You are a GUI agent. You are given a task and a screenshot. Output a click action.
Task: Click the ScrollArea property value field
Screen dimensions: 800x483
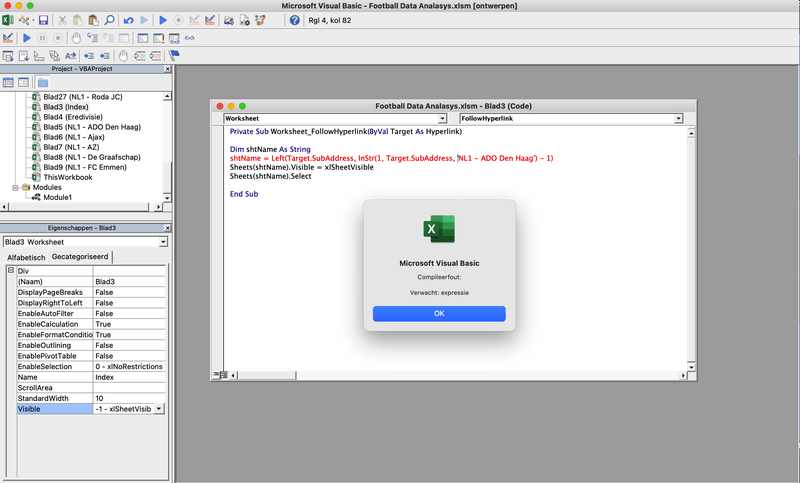pyautogui.click(x=129, y=388)
